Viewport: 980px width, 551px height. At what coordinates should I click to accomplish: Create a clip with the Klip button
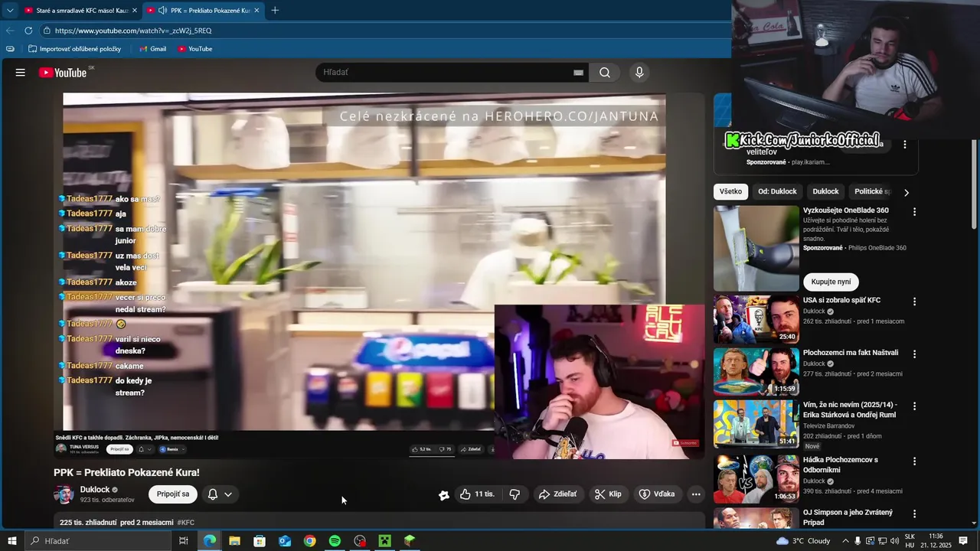[609, 494]
